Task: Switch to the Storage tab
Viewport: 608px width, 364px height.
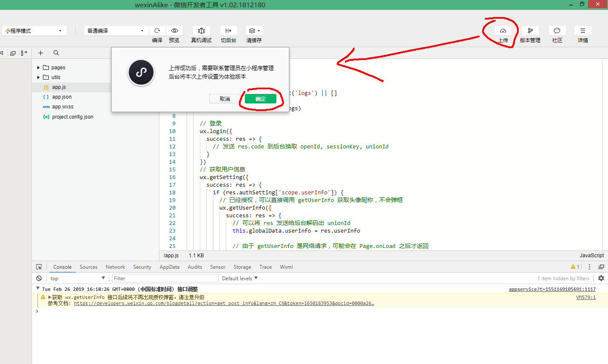Action: click(242, 267)
